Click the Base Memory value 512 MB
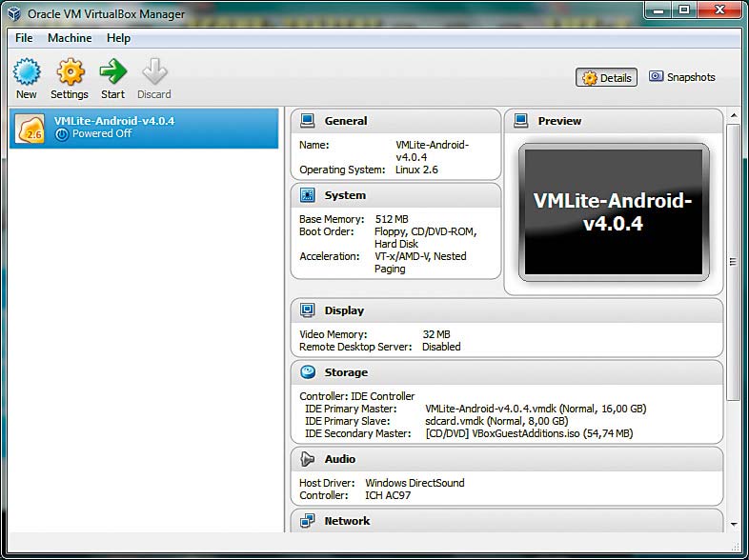 [392, 219]
